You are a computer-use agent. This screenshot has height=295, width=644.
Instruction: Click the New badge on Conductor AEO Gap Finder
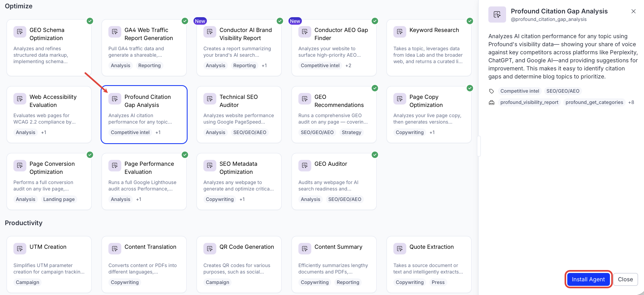click(x=295, y=21)
